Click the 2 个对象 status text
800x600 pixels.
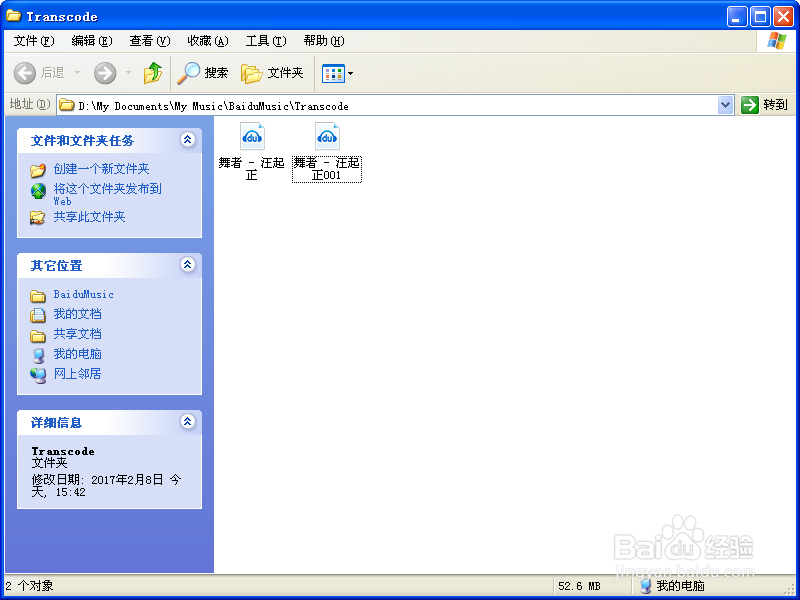(30, 586)
